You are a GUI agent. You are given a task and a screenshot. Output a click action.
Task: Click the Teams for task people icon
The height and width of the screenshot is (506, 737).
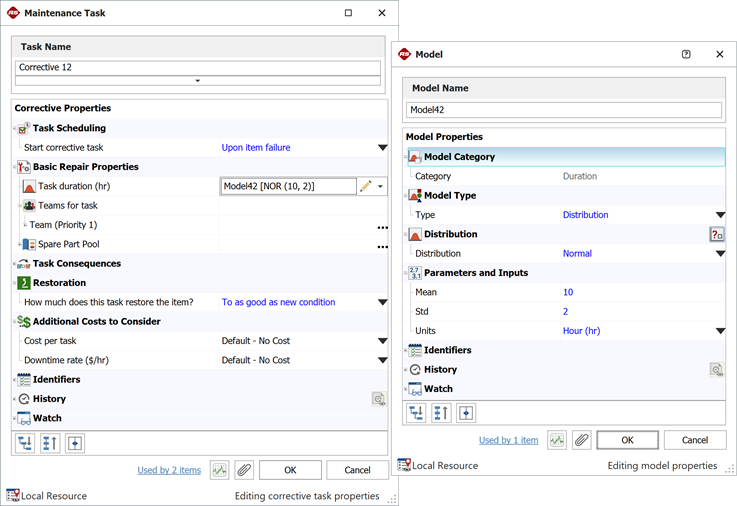(x=29, y=206)
